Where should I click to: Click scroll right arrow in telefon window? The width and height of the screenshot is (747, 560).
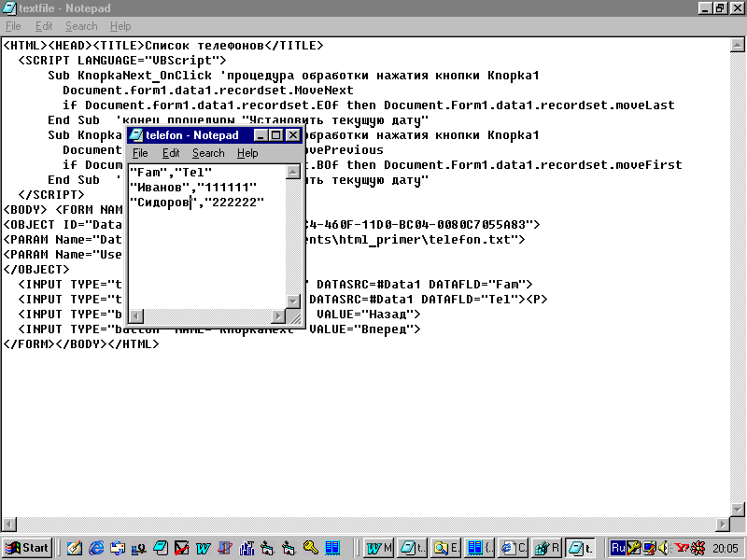(278, 315)
